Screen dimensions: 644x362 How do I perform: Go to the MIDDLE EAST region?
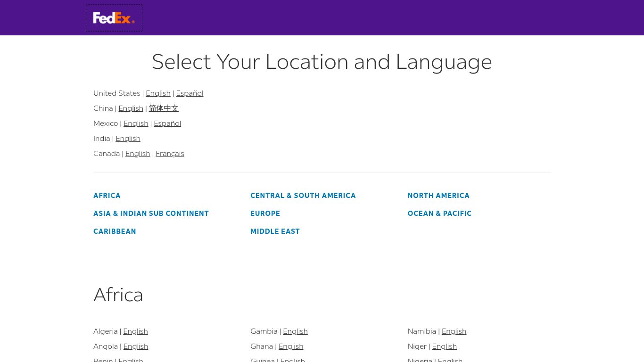click(275, 231)
